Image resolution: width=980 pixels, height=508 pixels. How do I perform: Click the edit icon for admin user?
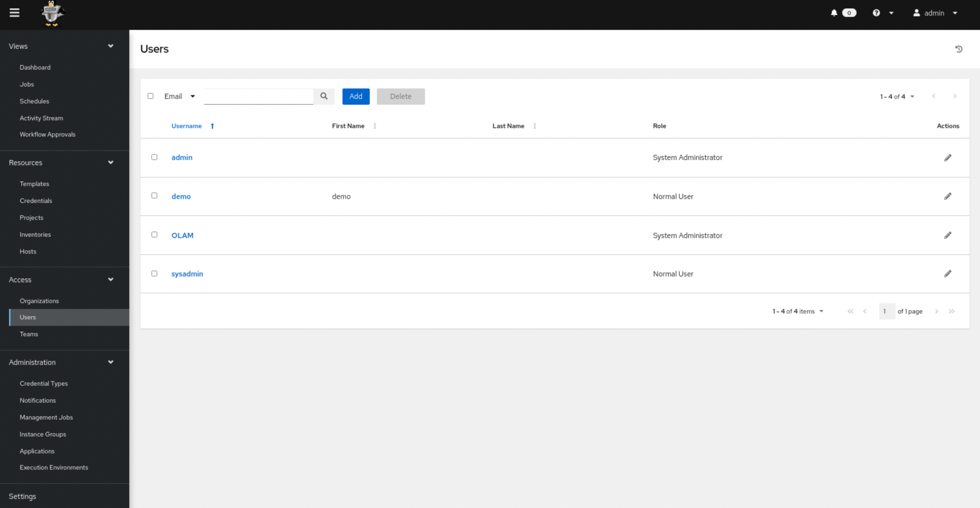pos(947,157)
